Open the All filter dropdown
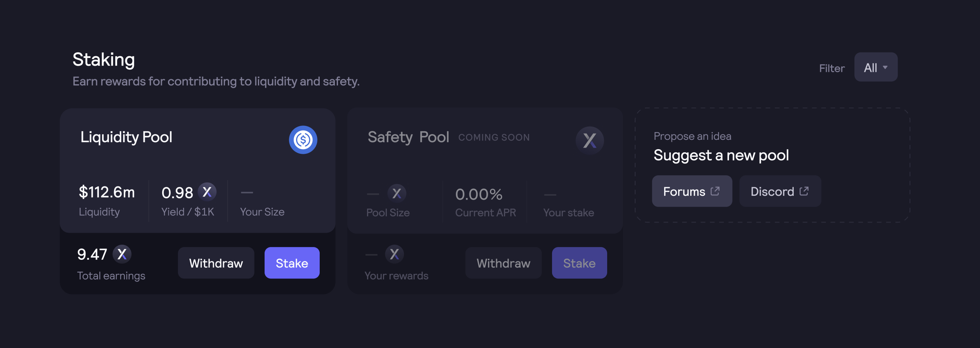This screenshot has height=348, width=980. pos(876,67)
